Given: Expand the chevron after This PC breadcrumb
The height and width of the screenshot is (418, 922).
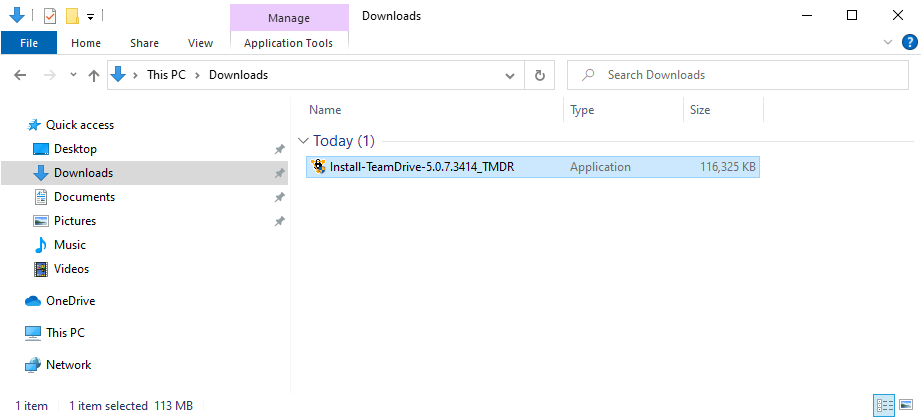Looking at the screenshot, I should pos(198,75).
